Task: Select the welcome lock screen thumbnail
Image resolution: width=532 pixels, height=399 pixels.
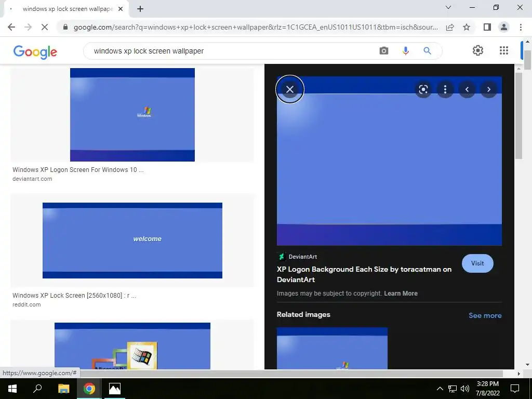Action: pos(132,241)
